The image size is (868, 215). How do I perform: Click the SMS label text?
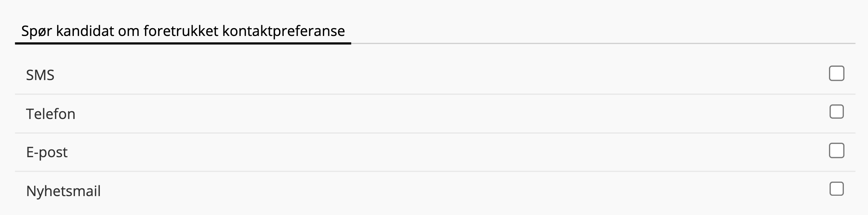(x=40, y=75)
